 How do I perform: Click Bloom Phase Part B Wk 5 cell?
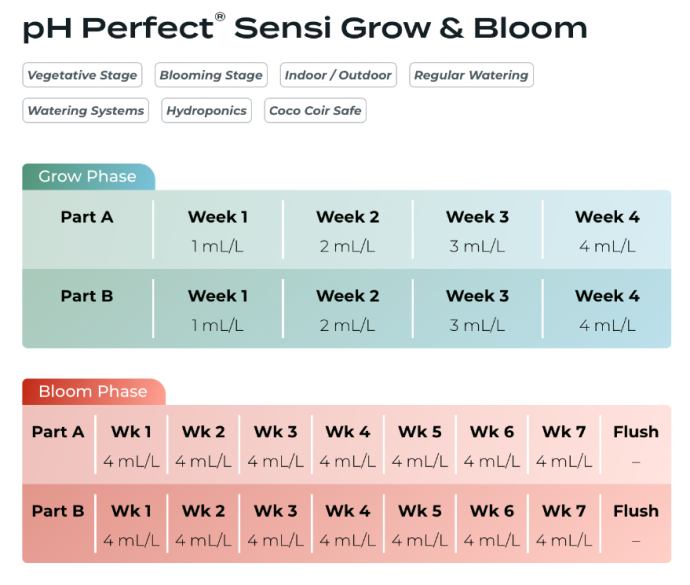[420, 525]
